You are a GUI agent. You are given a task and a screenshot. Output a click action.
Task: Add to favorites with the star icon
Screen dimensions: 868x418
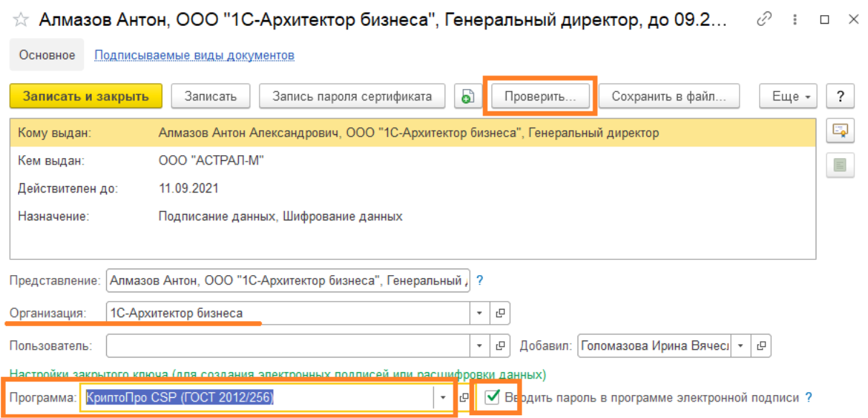tap(21, 20)
